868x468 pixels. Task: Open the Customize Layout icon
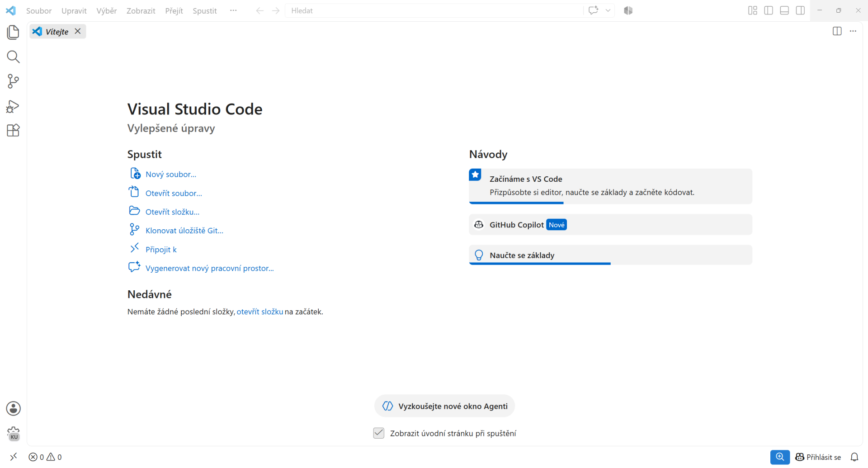click(752, 10)
